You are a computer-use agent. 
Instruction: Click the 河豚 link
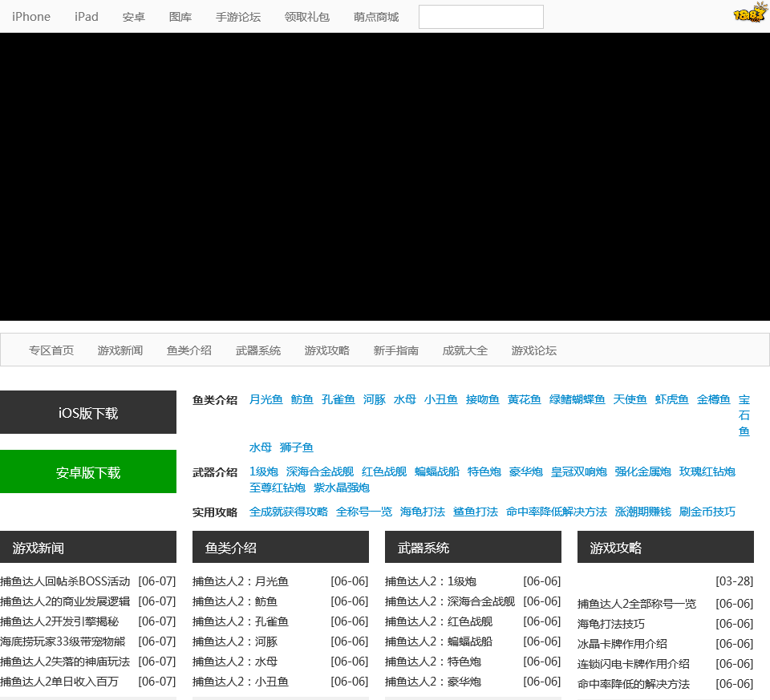tap(375, 399)
